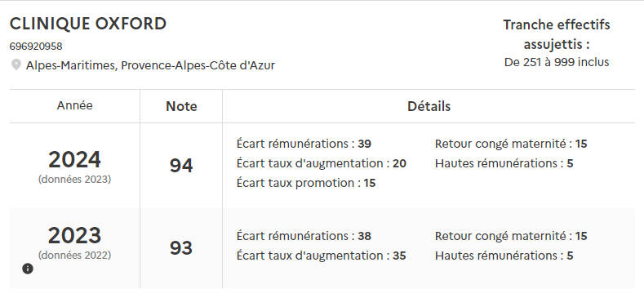Viewport: 644px width, 298px height.
Task: Select the 2024 year cell
Action: [75, 166]
